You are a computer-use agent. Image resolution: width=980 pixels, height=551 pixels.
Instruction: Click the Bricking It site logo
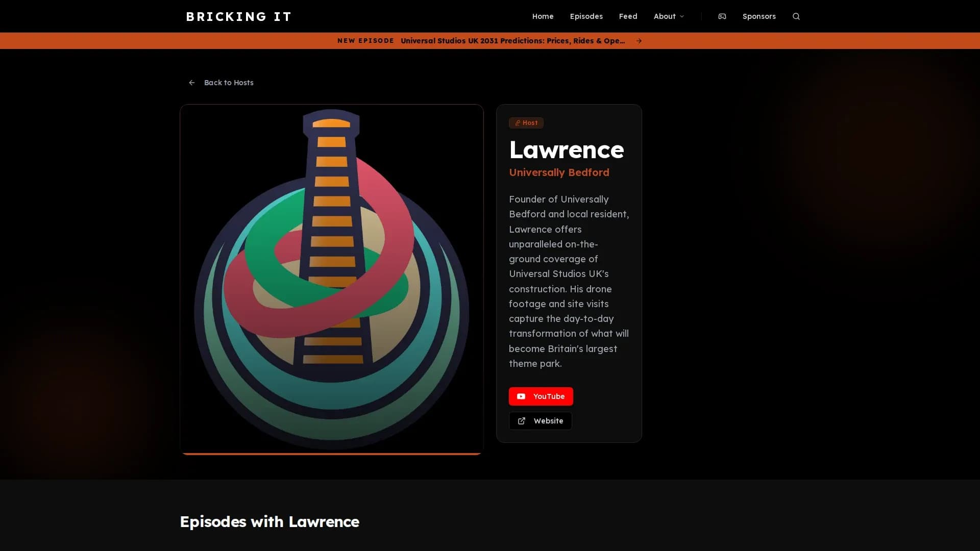239,16
